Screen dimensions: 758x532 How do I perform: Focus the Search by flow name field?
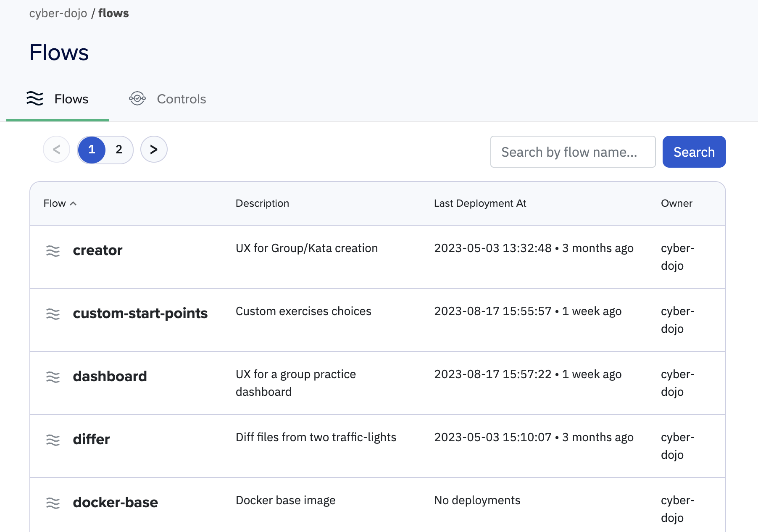(573, 152)
